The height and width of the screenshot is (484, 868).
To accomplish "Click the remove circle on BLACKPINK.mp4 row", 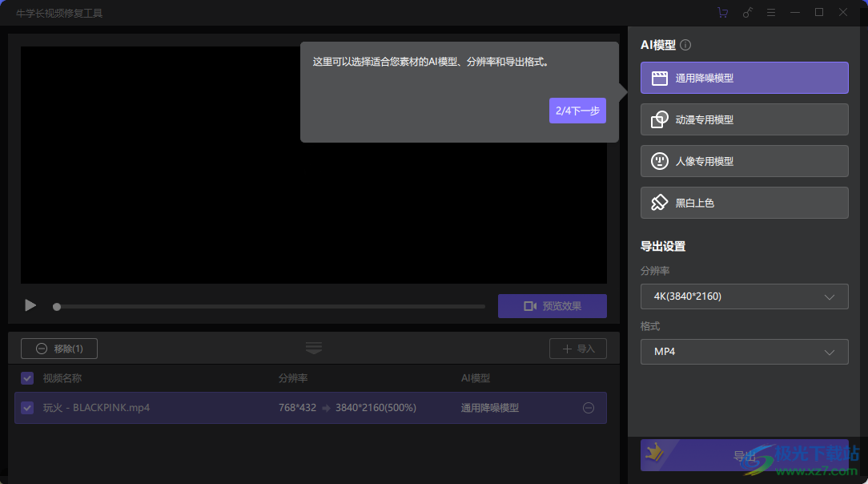I will point(589,408).
